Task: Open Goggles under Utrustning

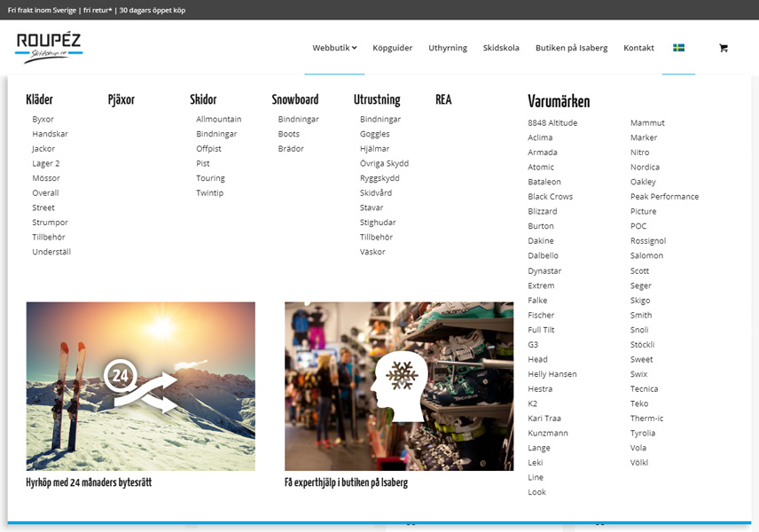Action: click(x=375, y=134)
